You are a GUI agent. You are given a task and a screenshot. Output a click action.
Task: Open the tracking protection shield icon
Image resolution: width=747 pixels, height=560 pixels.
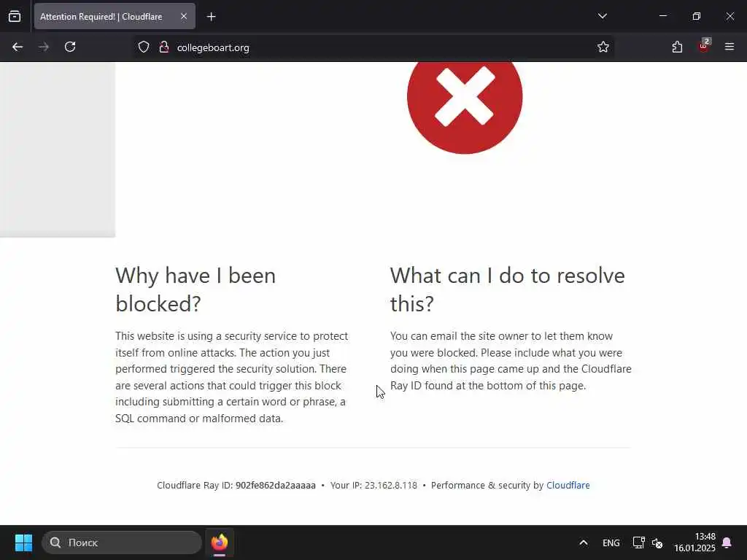[x=144, y=47]
